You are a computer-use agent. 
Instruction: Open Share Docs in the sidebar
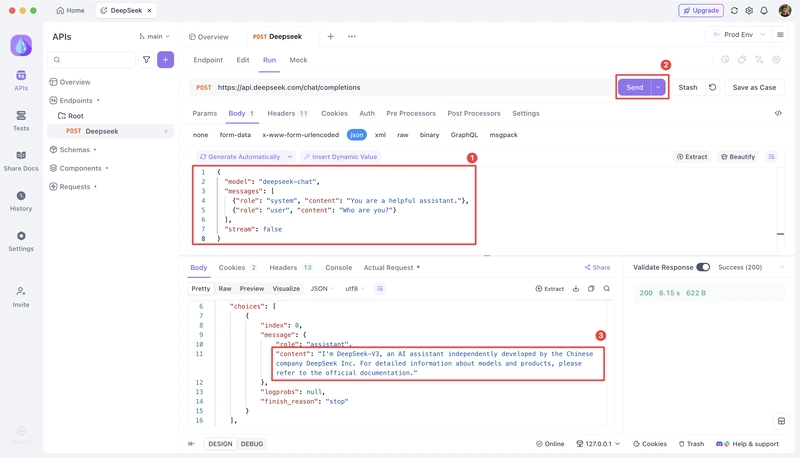point(21,161)
